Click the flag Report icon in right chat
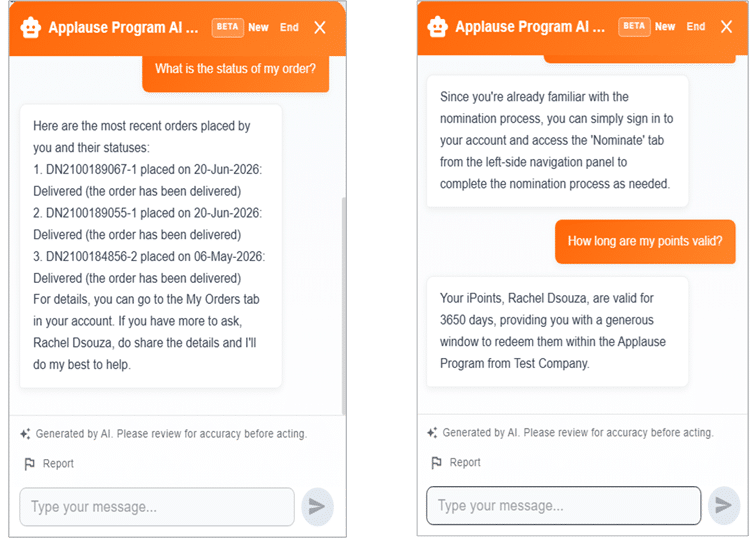Viewport: 750px width, 538px height. [436, 462]
